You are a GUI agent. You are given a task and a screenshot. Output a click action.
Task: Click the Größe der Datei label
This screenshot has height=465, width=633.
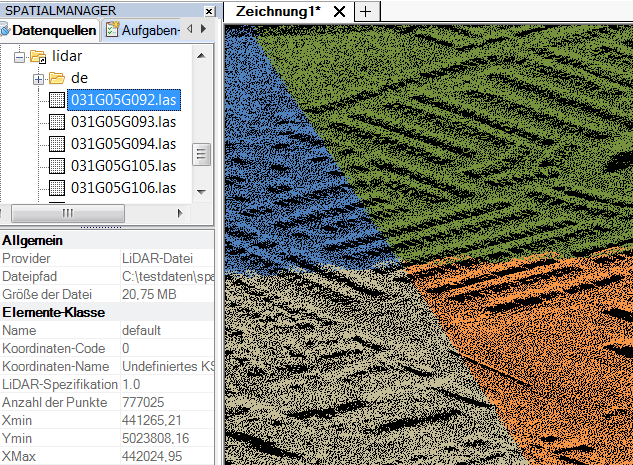coord(47,294)
